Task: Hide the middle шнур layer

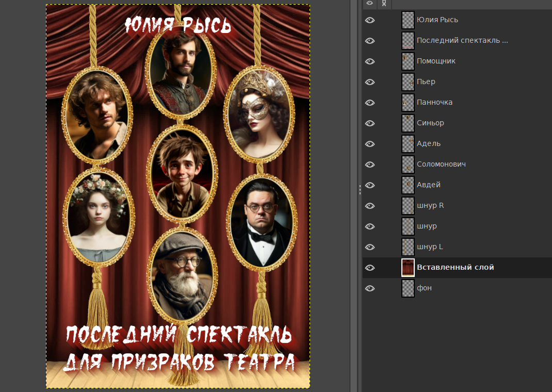Action: (x=370, y=226)
